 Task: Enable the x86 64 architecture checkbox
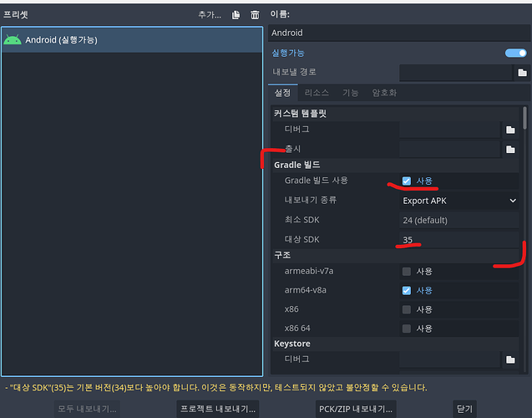click(x=407, y=329)
